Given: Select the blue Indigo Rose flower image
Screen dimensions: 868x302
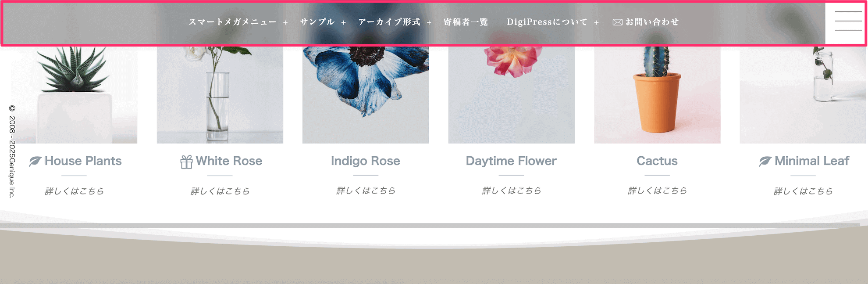Looking at the screenshot, I should (x=366, y=95).
